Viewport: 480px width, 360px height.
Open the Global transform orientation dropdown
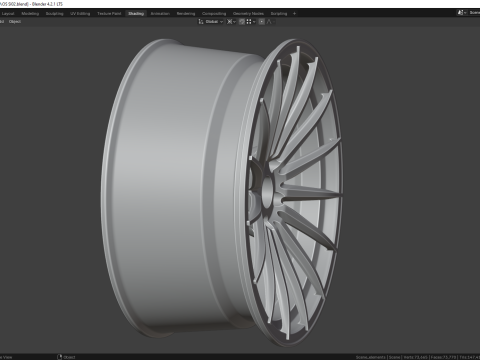(x=214, y=22)
